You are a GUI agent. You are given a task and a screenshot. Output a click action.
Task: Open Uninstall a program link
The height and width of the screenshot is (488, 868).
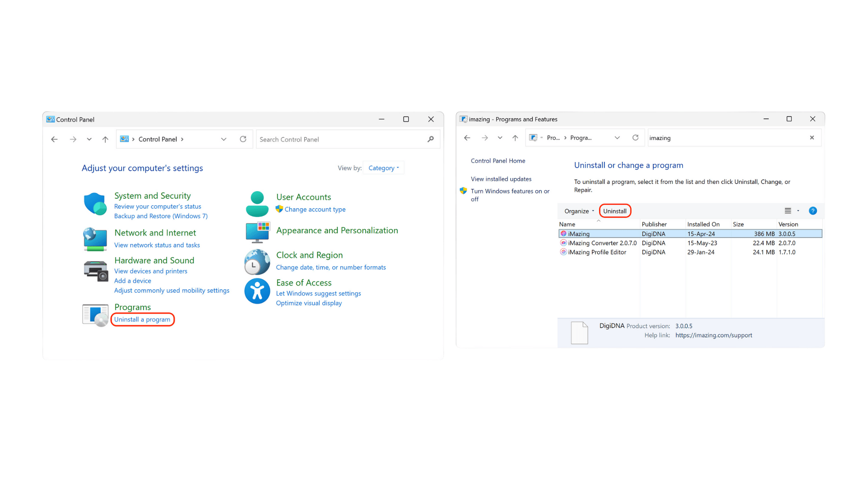point(142,319)
